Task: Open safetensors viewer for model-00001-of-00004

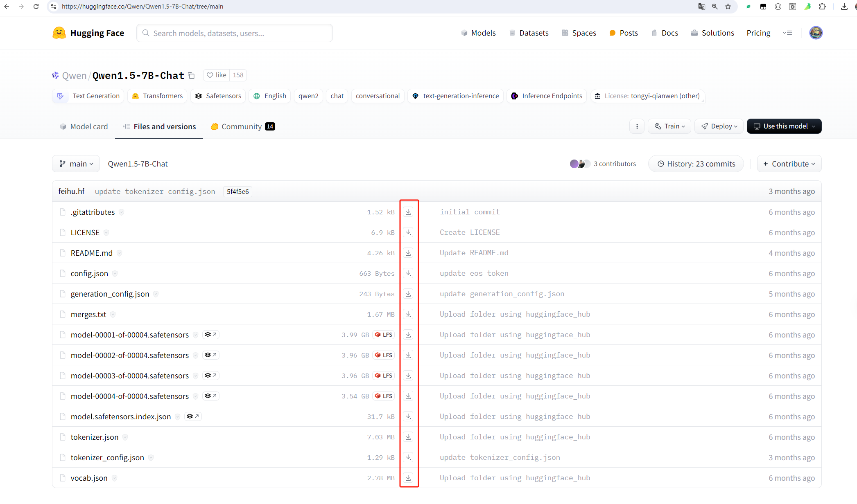Action: (x=210, y=335)
